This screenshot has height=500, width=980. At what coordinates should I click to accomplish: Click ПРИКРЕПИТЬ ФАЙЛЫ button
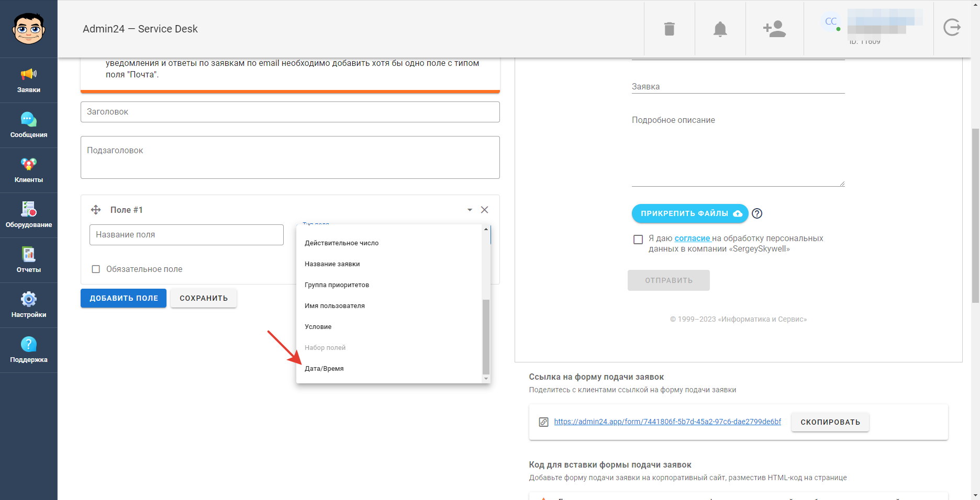pos(690,213)
